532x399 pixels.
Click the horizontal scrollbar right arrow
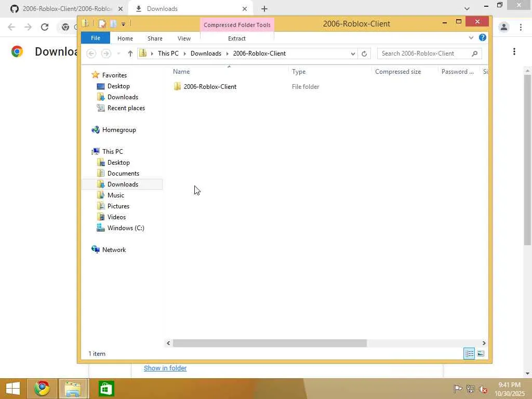(x=484, y=343)
